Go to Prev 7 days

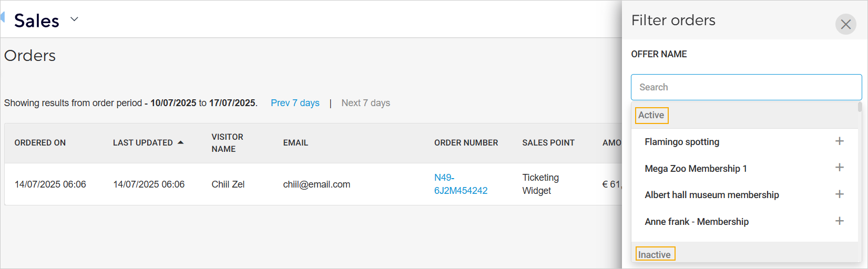coord(295,103)
